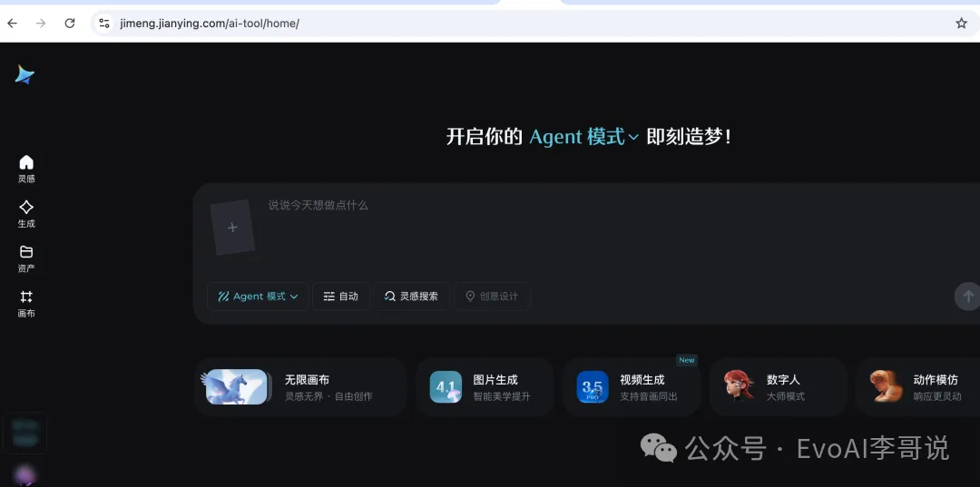The image size is (980, 487).
Task: Click the Pegasus thumbnail on 无限画布
Action: click(238, 387)
